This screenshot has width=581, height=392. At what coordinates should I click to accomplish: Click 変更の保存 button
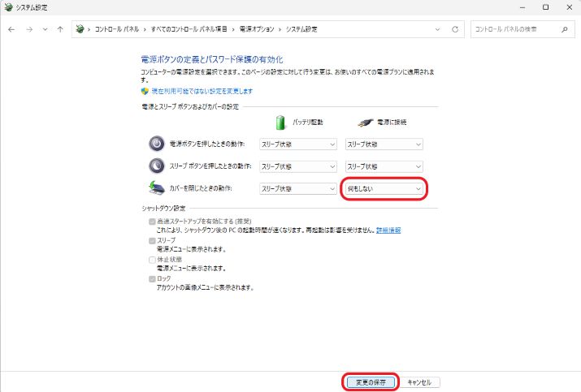click(371, 382)
